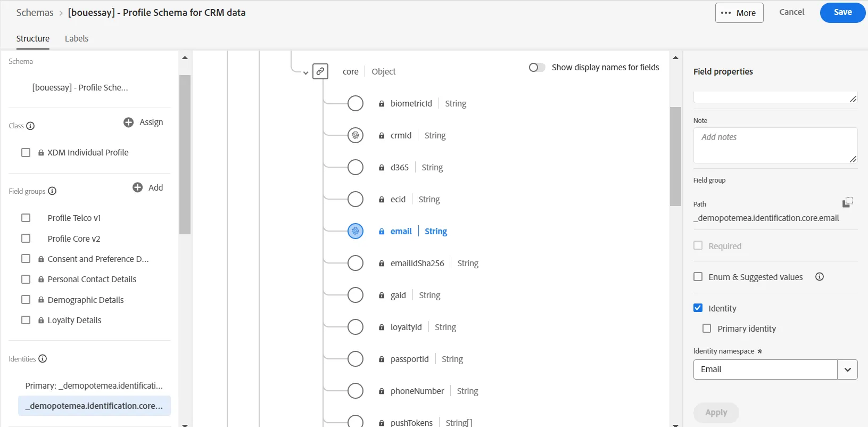Check the XDM Individual Profile class checkbox
Screen dimensions: 868x427
(x=26, y=152)
